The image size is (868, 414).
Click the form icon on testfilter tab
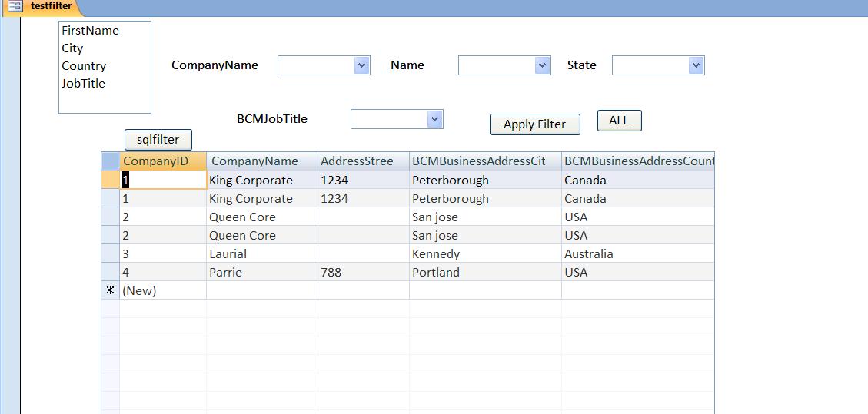click(x=15, y=6)
